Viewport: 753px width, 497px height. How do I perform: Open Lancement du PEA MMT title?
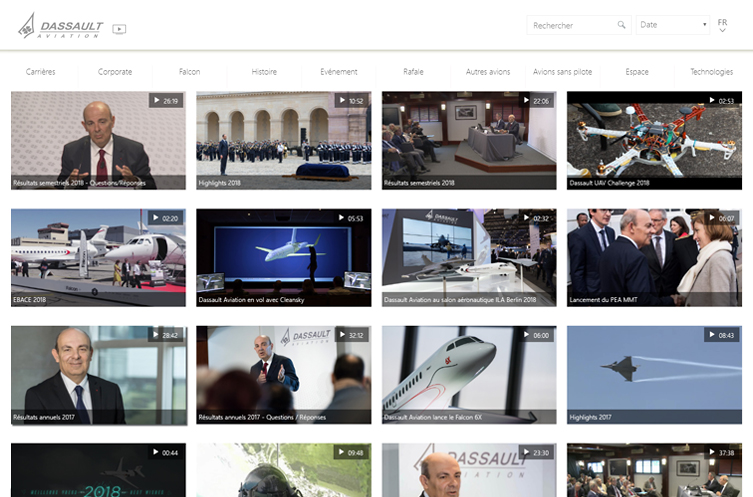tap(604, 300)
